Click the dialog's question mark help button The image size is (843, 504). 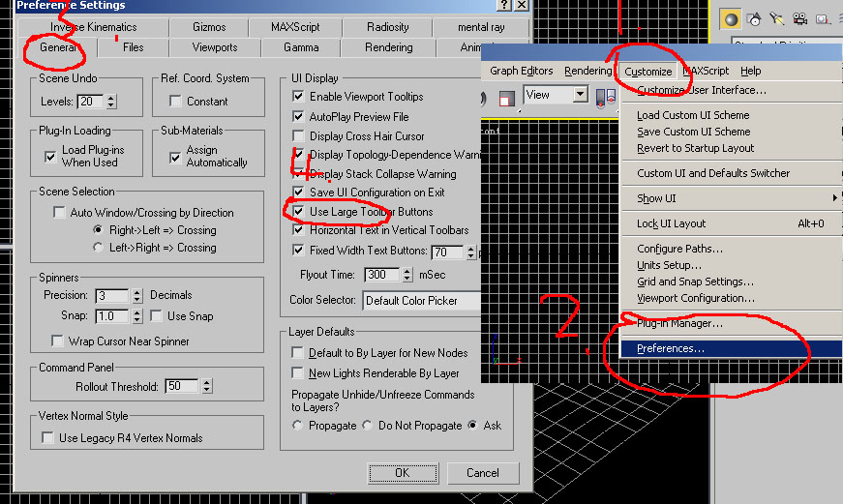pyautogui.click(x=504, y=5)
